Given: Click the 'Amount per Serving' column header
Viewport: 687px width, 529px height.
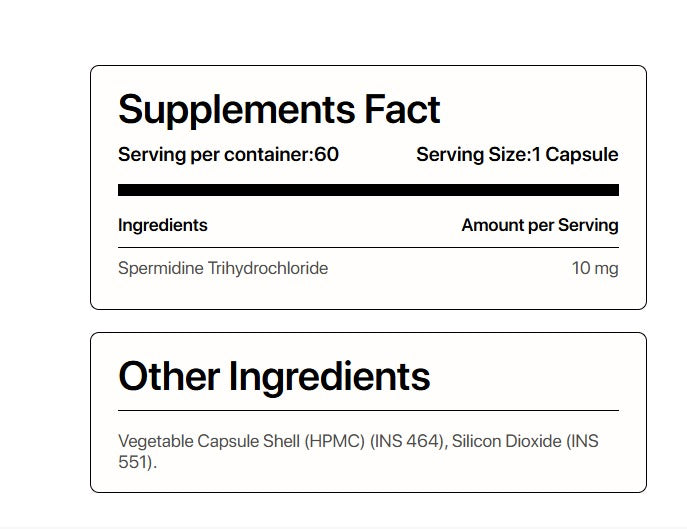Looking at the screenshot, I should tap(540, 225).
